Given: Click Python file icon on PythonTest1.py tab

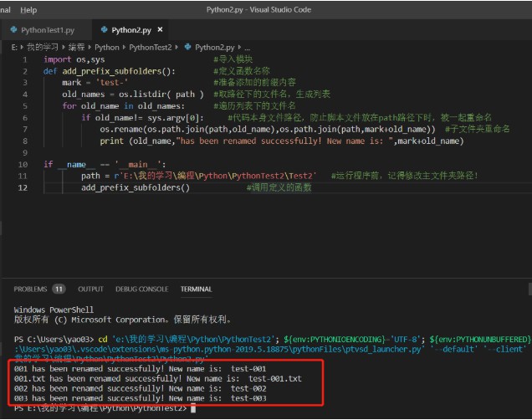Looking at the screenshot, I should pyautogui.click(x=14, y=30).
